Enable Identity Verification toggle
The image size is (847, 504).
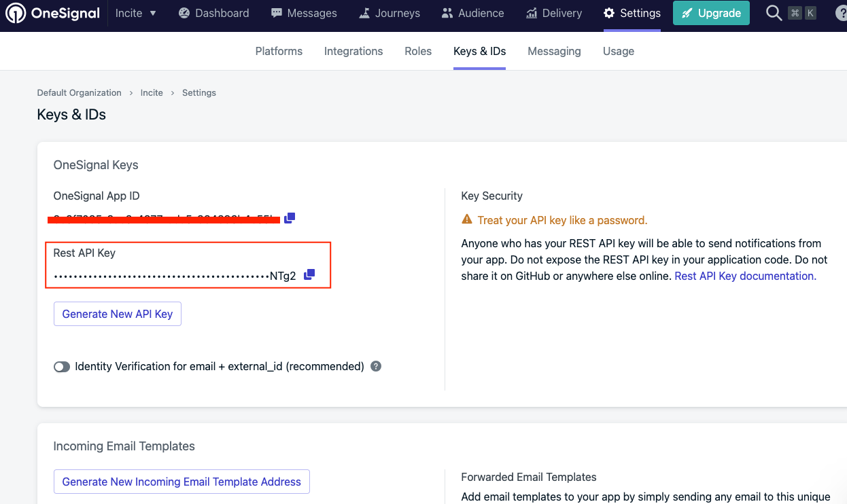[x=62, y=367]
